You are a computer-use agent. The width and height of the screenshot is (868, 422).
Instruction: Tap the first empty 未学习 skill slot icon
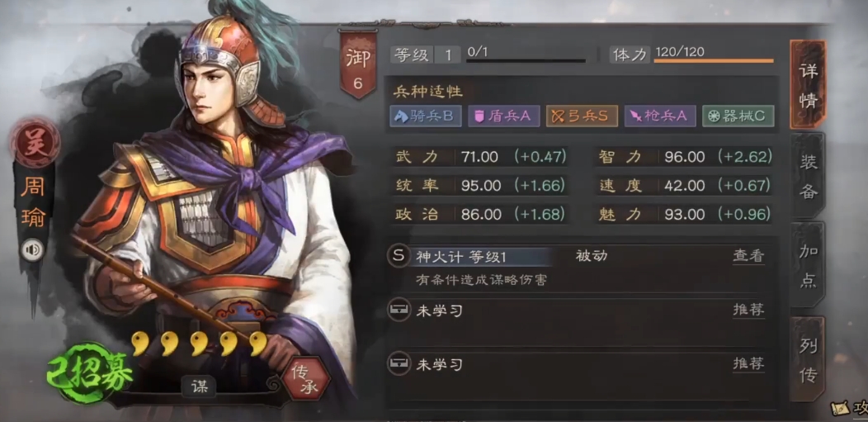pos(398,311)
